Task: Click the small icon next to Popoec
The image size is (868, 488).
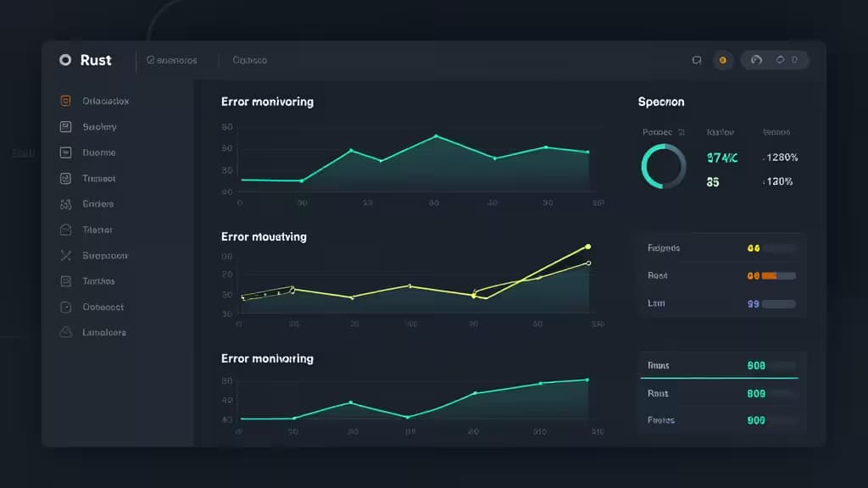Action: [682, 132]
